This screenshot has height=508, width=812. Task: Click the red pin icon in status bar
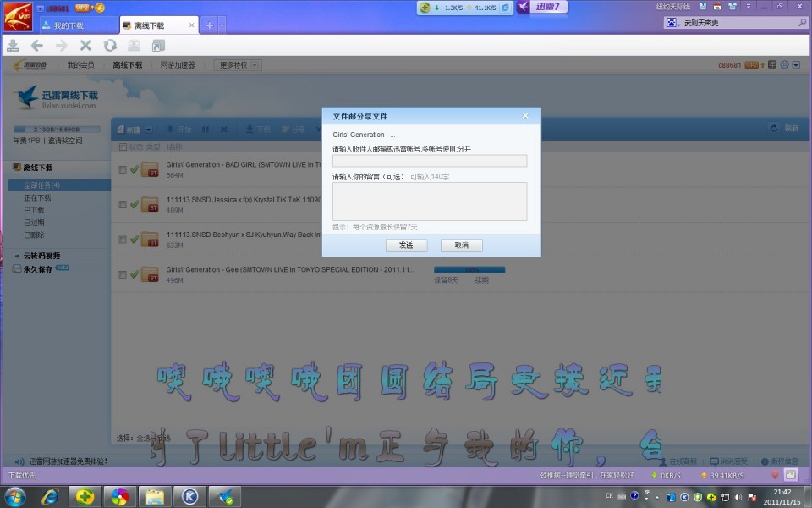click(775, 475)
